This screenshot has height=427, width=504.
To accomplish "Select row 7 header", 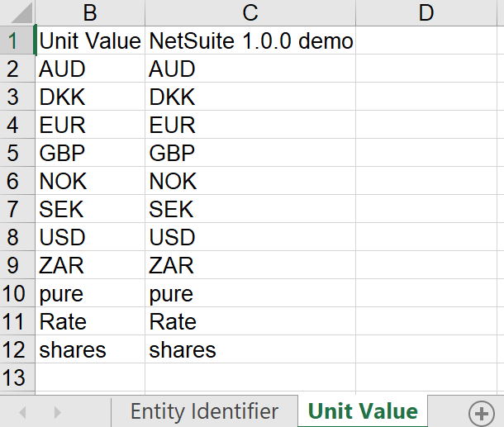I will (x=17, y=209).
